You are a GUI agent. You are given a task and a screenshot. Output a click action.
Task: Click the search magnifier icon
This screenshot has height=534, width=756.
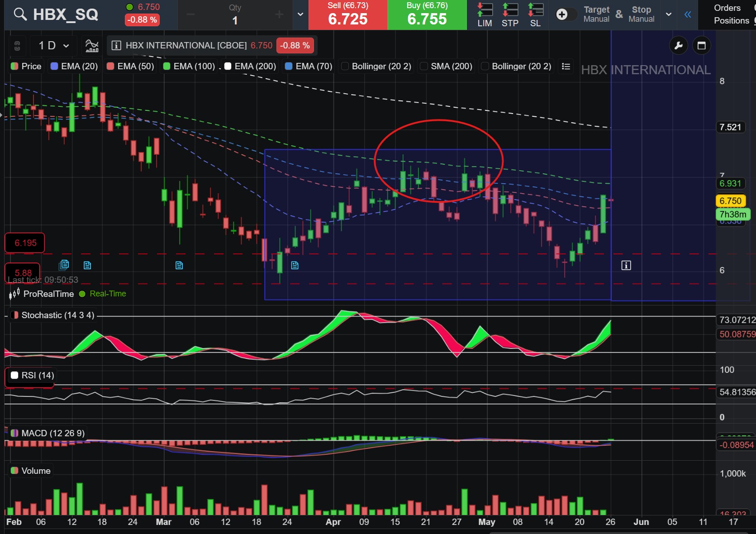point(20,14)
